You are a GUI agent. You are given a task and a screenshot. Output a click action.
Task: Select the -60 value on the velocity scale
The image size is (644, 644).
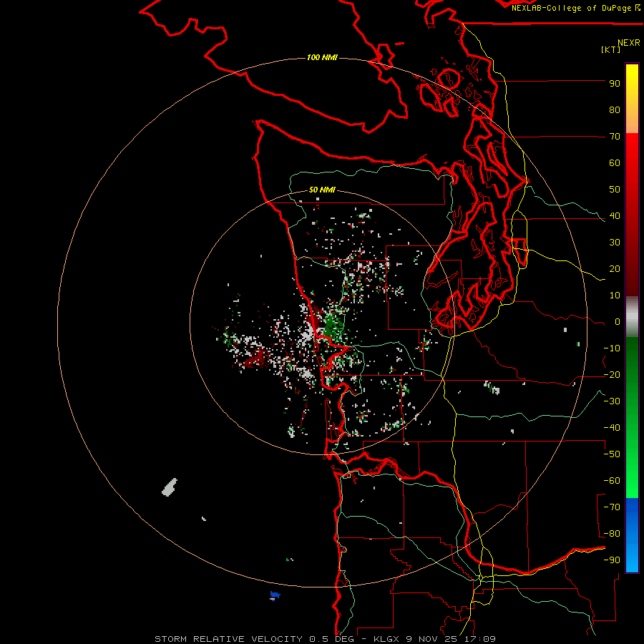pos(612,481)
